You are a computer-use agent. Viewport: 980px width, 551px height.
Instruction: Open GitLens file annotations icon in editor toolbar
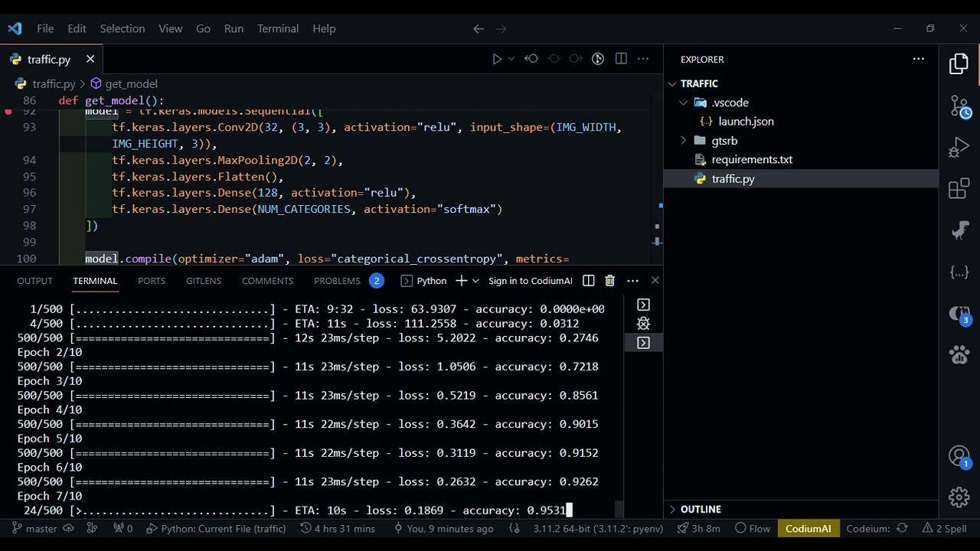point(598,59)
